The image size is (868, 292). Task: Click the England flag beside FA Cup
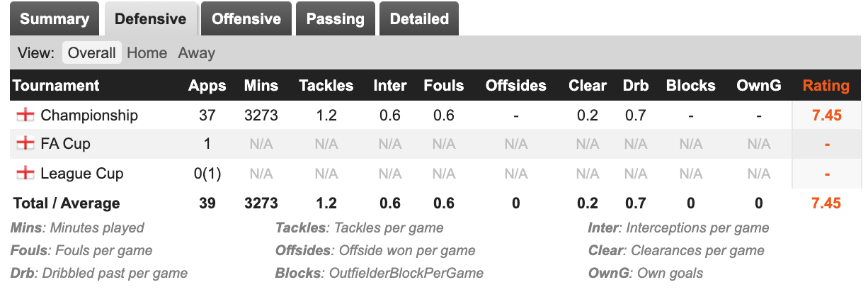tap(25, 144)
